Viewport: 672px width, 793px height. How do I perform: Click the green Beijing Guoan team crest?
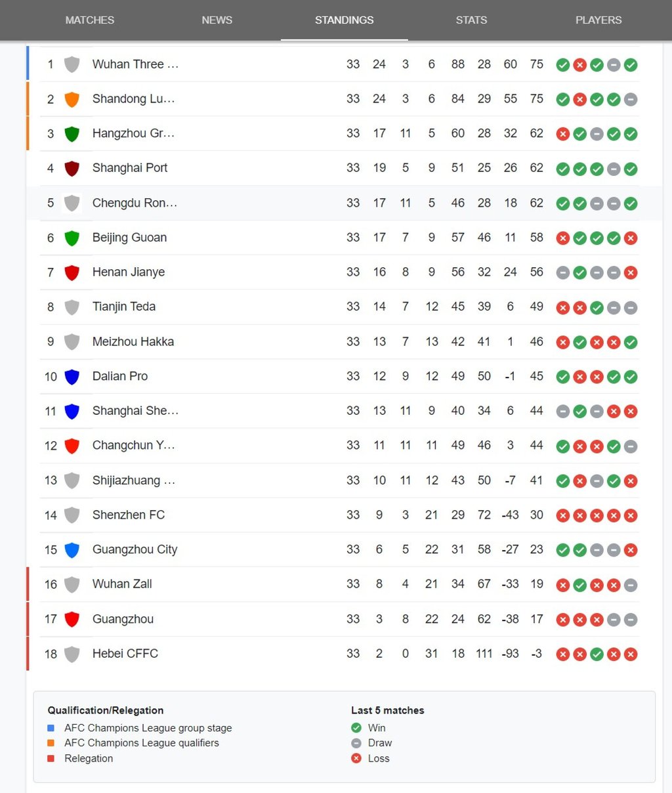pyautogui.click(x=72, y=238)
